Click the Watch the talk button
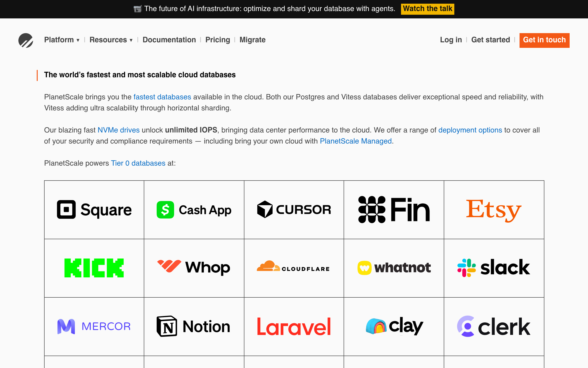Viewport: 588px width, 368px height. (427, 9)
